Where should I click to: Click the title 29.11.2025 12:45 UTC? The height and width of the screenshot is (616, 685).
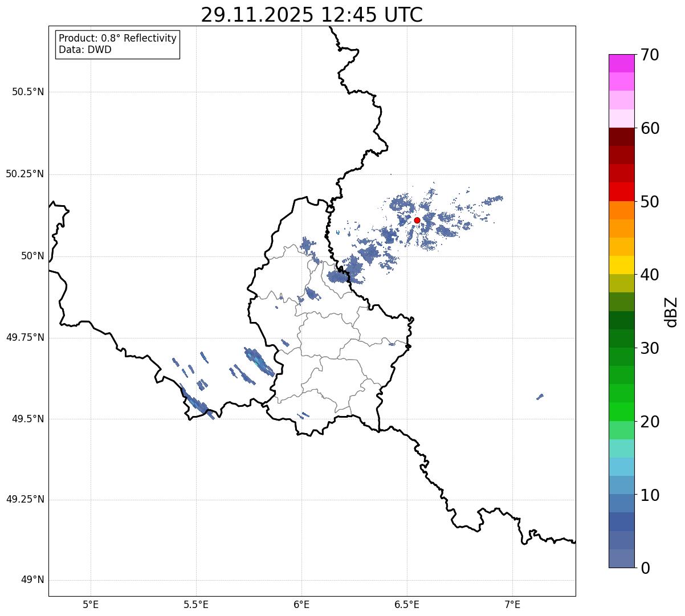coord(312,15)
